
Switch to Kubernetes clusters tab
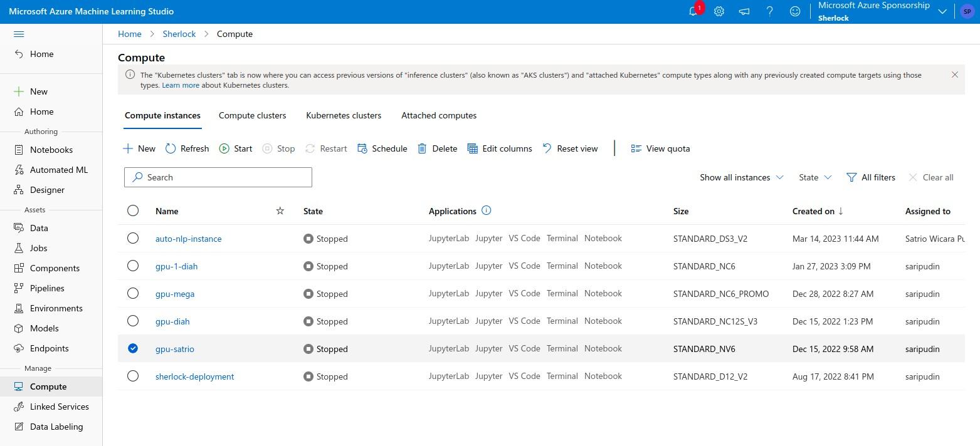coord(344,115)
